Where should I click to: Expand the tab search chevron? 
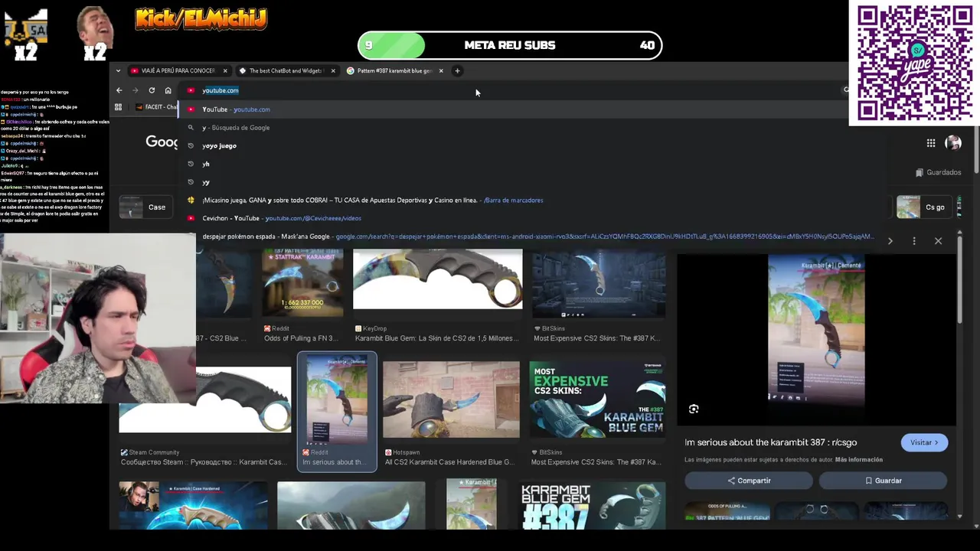[x=118, y=71]
